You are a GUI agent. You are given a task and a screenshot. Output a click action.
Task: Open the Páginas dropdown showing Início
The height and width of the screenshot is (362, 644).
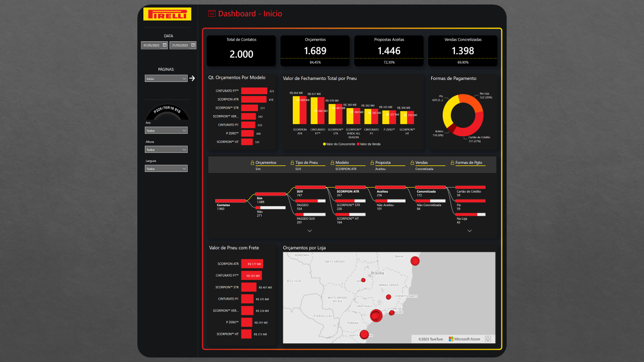[x=166, y=78]
